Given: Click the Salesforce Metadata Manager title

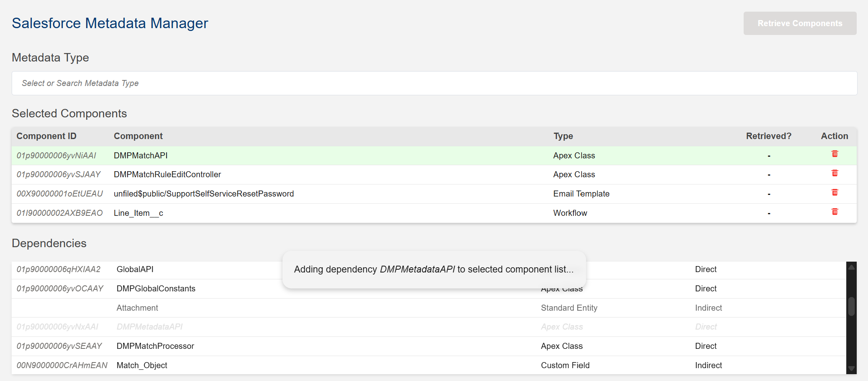Looking at the screenshot, I should point(110,23).
